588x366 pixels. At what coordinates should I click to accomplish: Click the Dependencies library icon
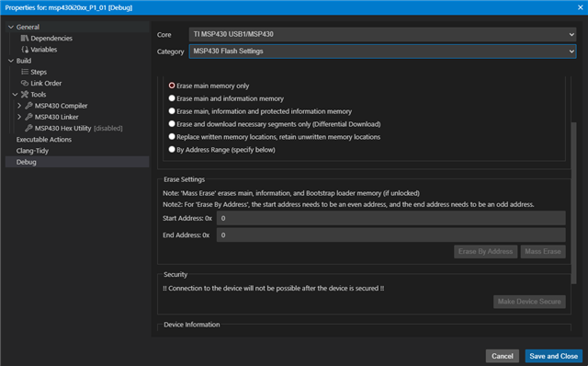tap(25, 39)
